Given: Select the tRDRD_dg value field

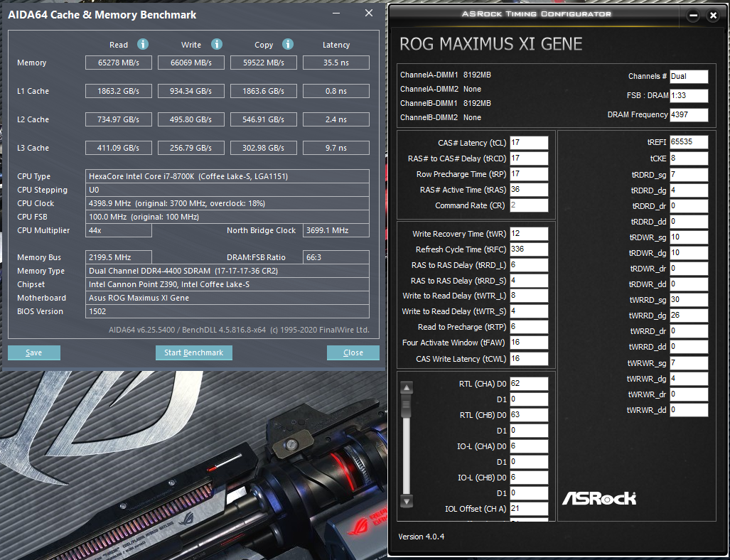Looking at the screenshot, I should tap(689, 190).
